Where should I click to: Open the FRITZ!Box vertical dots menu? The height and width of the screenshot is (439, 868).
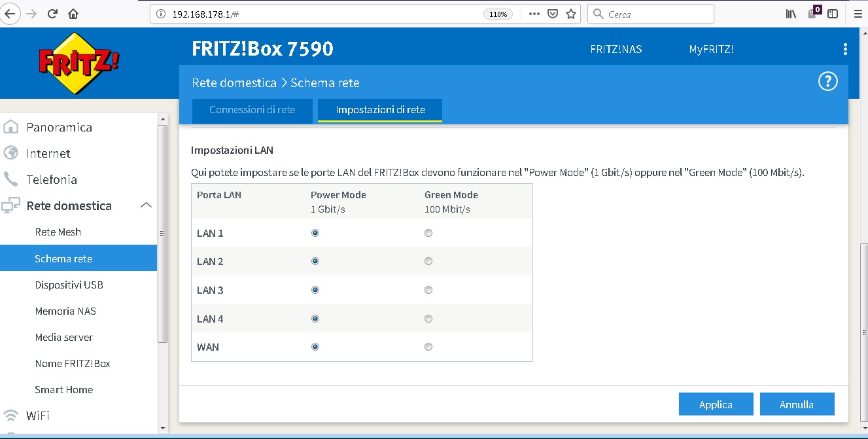(845, 49)
